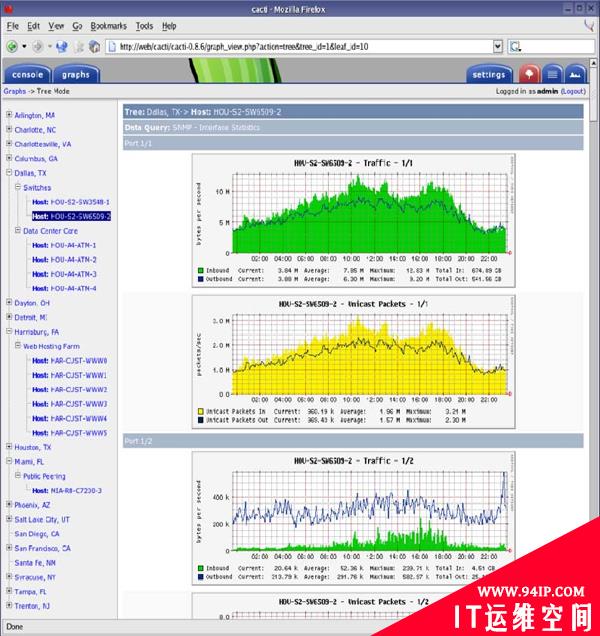Image resolution: width=600 pixels, height=636 pixels.
Task: Open the Traffic 1/2 graph
Action: pyautogui.click(x=353, y=518)
